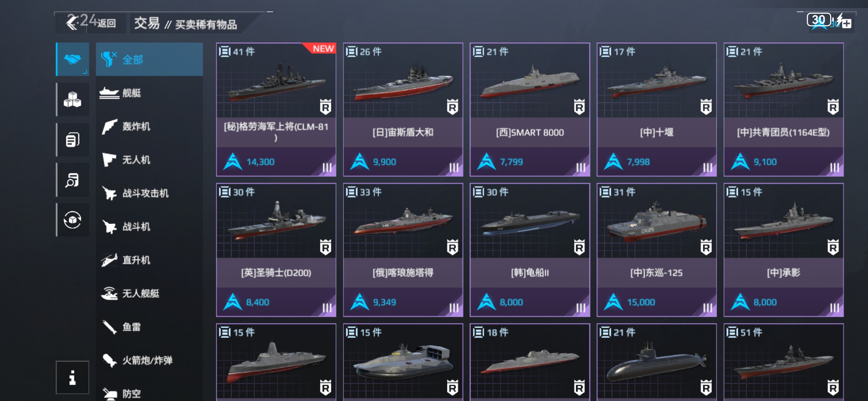Open the 东巡-125 ship listing
The height and width of the screenshot is (401, 868).
point(657,250)
